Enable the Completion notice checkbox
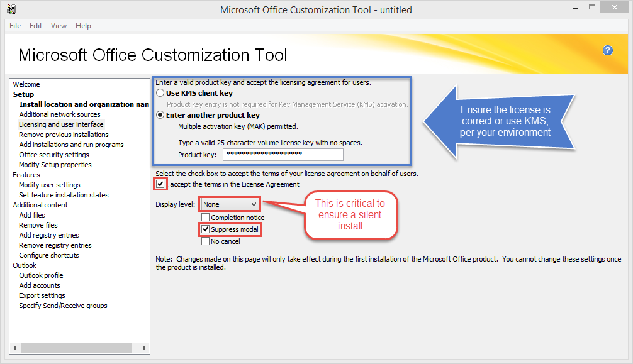The image size is (633, 364). [206, 218]
